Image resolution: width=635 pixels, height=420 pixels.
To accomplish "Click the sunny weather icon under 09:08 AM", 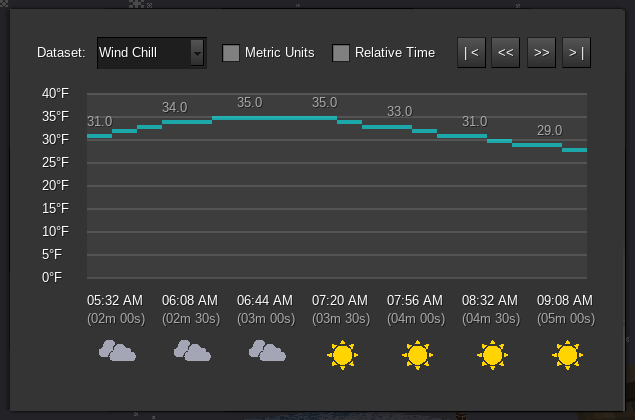I will 567,354.
